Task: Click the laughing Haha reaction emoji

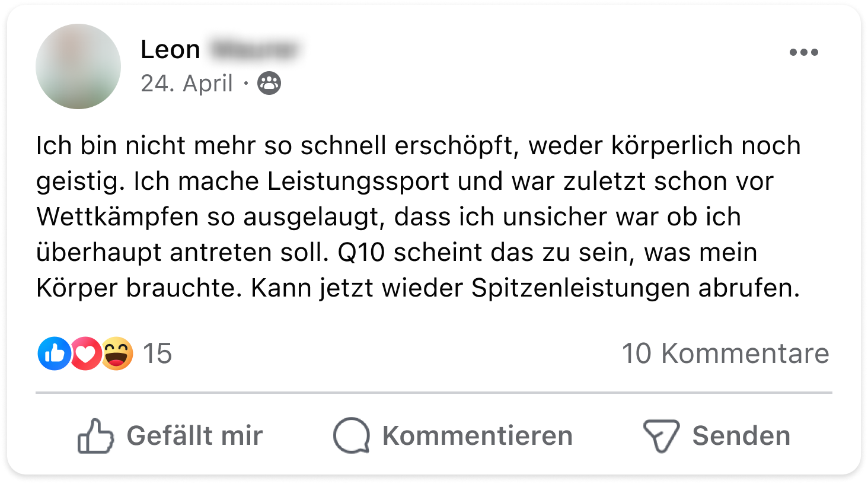Action: pyautogui.click(x=117, y=354)
